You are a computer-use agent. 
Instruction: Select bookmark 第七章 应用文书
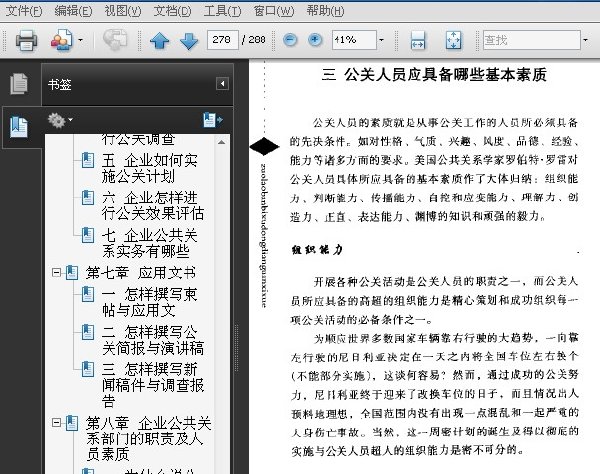tap(140, 273)
